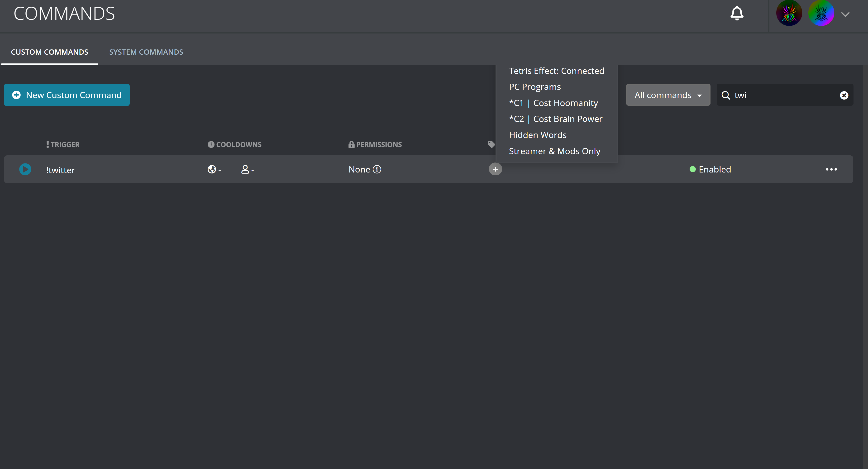This screenshot has height=469, width=868.
Task: Click the global cooldown globe icon
Action: click(x=212, y=169)
